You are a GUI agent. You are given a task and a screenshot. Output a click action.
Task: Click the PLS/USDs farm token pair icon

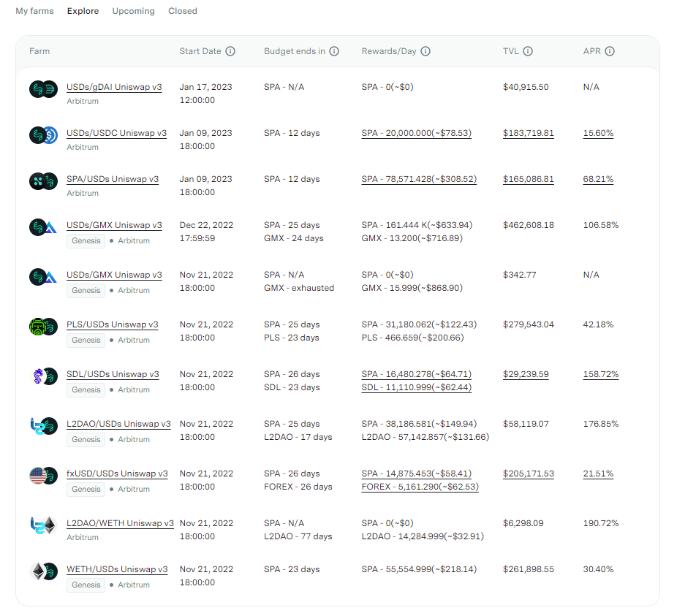(x=43, y=327)
